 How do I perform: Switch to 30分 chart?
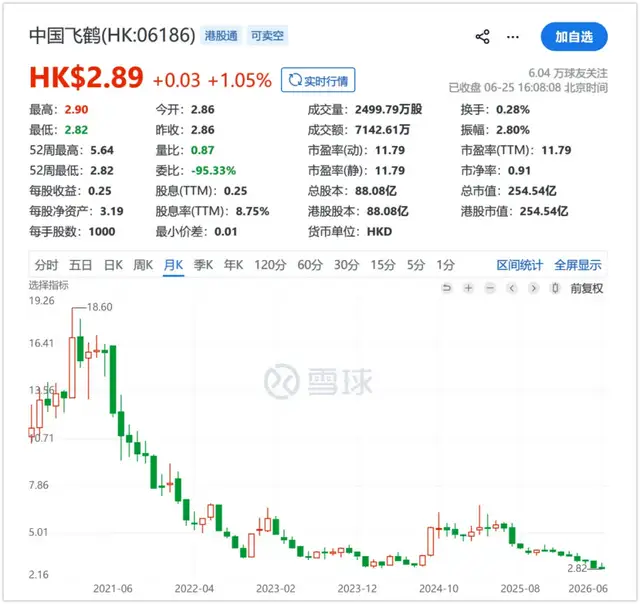[346, 265]
